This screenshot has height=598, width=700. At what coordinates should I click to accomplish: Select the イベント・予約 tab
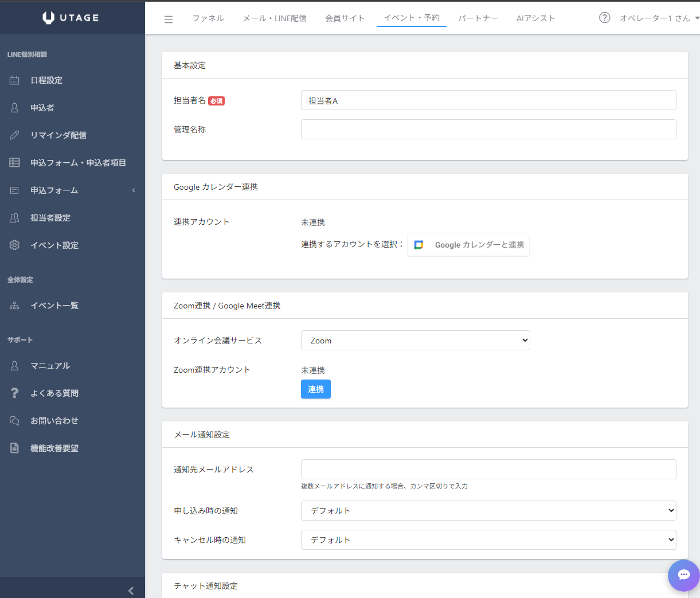tap(412, 18)
